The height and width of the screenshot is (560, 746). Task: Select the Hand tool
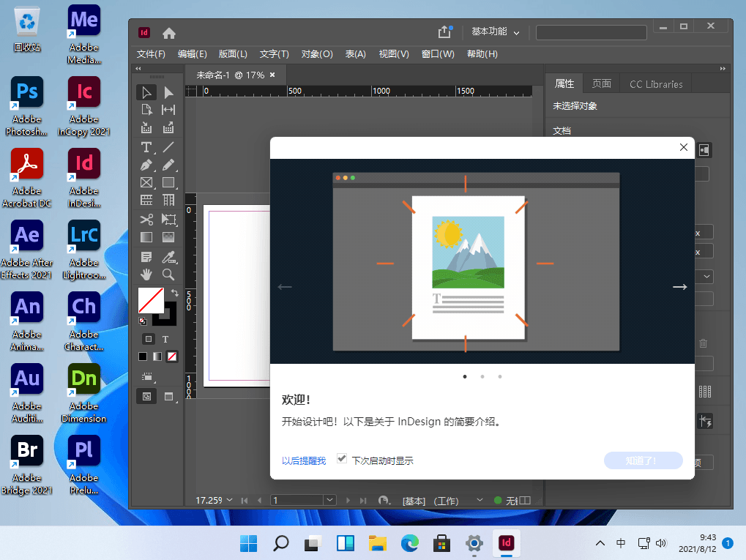(x=146, y=275)
